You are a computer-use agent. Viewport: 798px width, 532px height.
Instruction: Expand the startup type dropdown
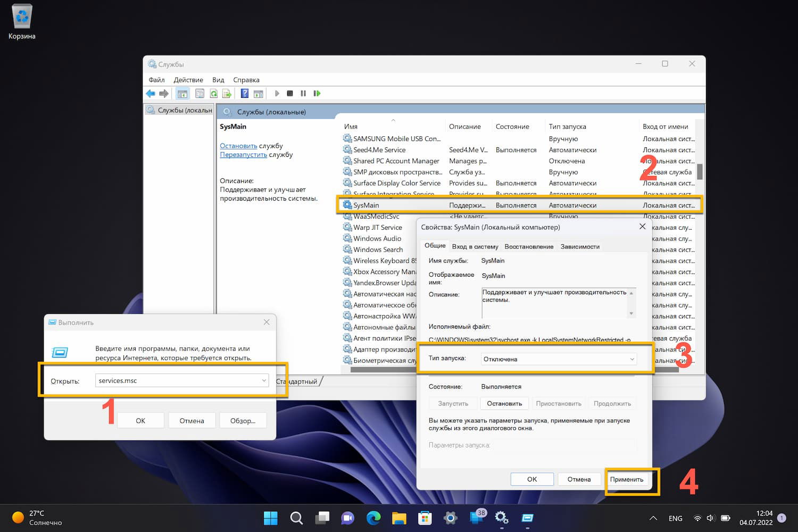(632, 359)
